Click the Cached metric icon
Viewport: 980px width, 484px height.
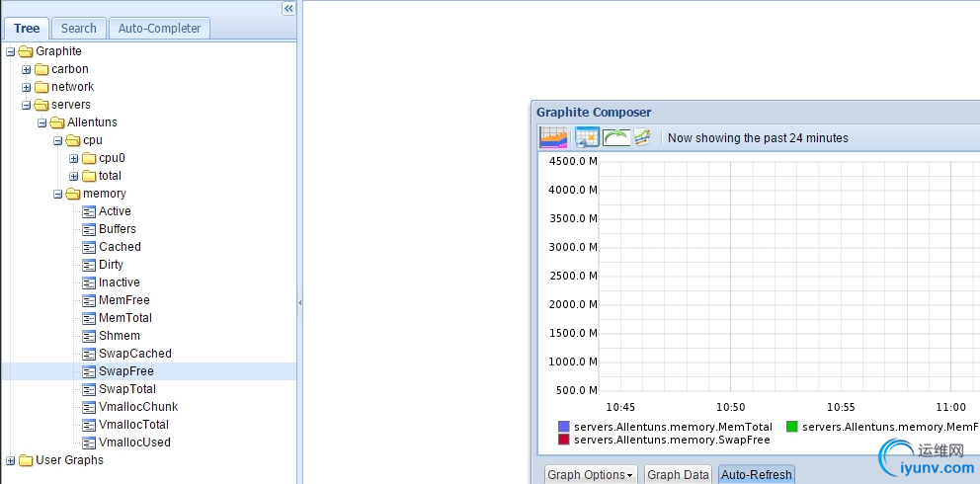(89, 247)
